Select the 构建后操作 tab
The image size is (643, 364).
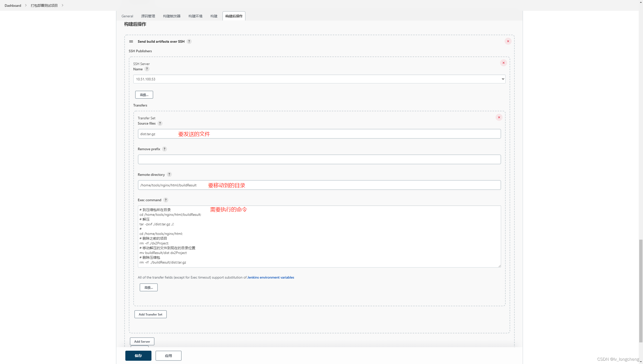[x=234, y=16]
